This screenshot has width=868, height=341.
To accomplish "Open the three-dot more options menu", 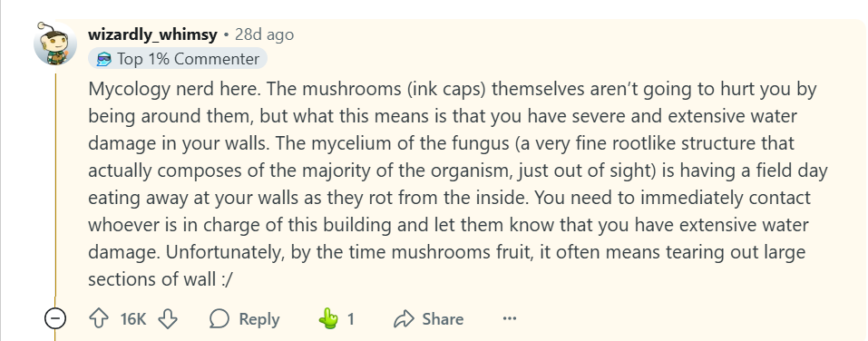I will [x=510, y=319].
